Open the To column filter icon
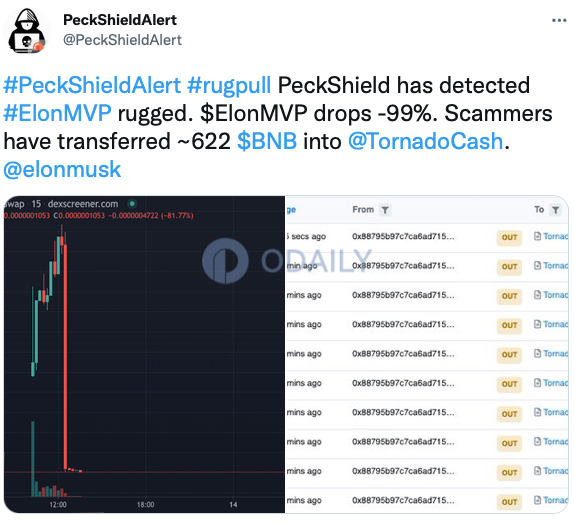Image resolution: width=575 pixels, height=523 pixels. tap(556, 210)
